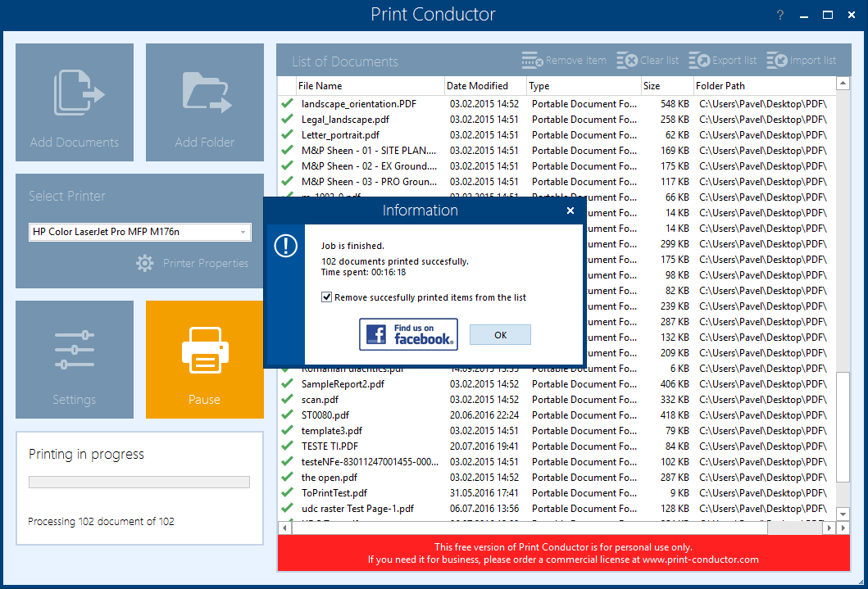Sort by Date Modified column header

click(x=484, y=86)
